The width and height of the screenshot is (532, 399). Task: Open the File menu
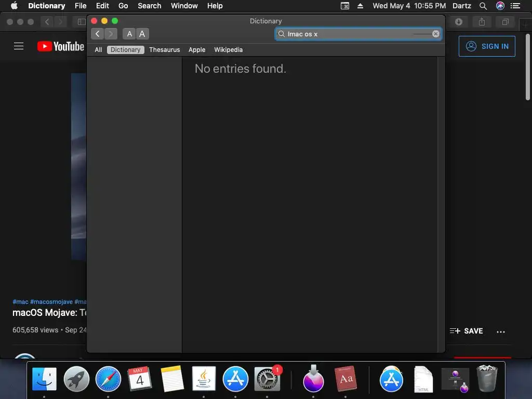coord(81,6)
